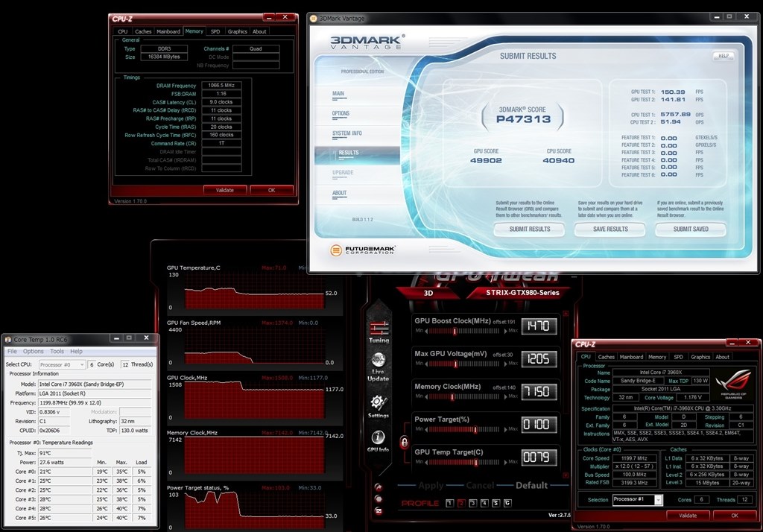Screen dimensions: 763x532
Task: Click the scroll up arrow in GPU Tweak tuning list
Action: (566, 314)
